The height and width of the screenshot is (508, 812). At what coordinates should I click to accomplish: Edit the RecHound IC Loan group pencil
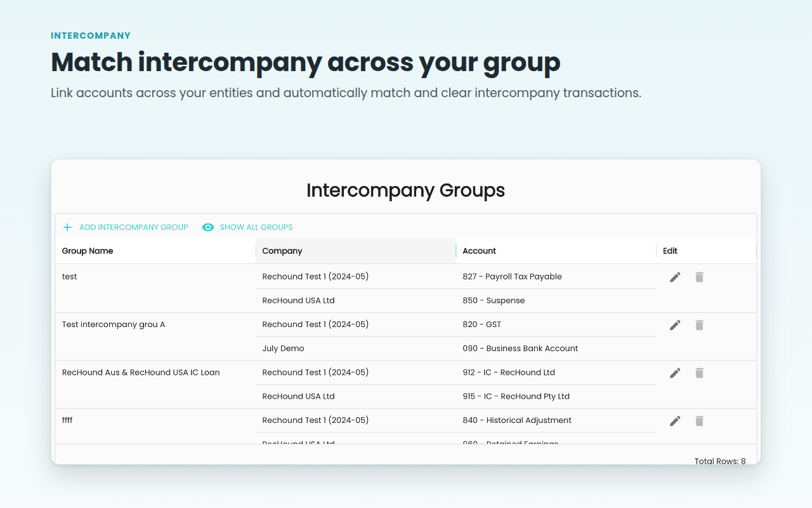coord(675,373)
